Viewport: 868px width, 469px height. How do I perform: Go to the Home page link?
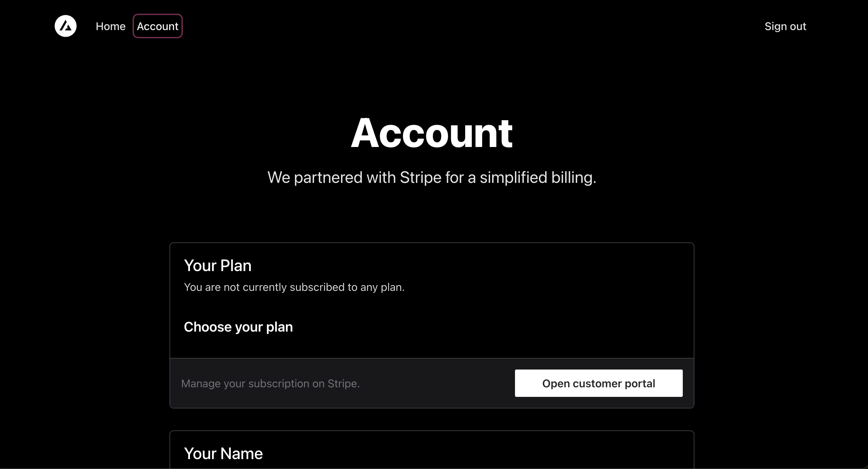[110, 26]
